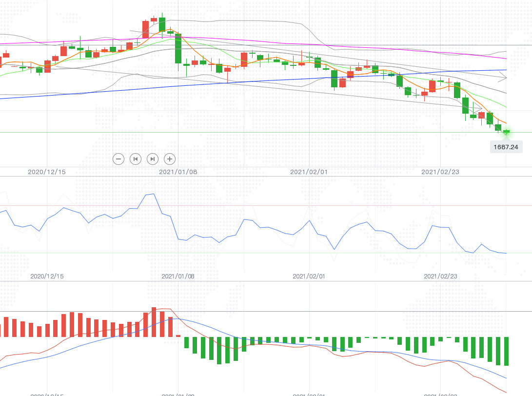Select 2021/01/08 label under the oscillator panel
The image size is (532, 396).
coord(178,276)
